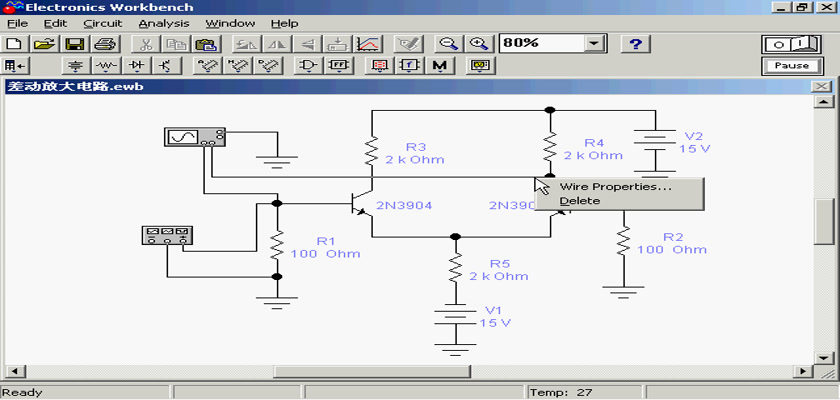Cut the selection with scissors icon
Image resolution: width=840 pixels, height=400 pixels.
coord(145,43)
